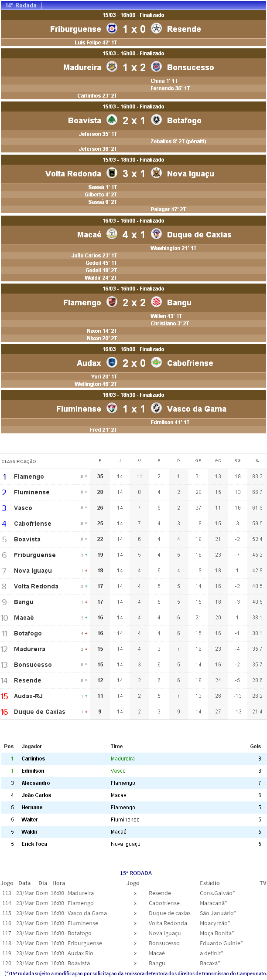Open Vasco team link for Edmilson

[x=118, y=770]
